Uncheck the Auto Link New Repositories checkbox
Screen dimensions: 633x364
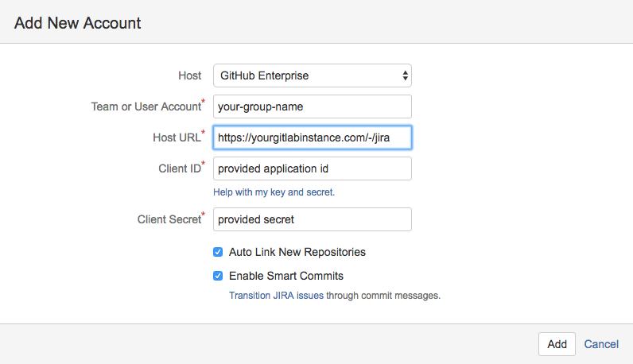pos(218,252)
